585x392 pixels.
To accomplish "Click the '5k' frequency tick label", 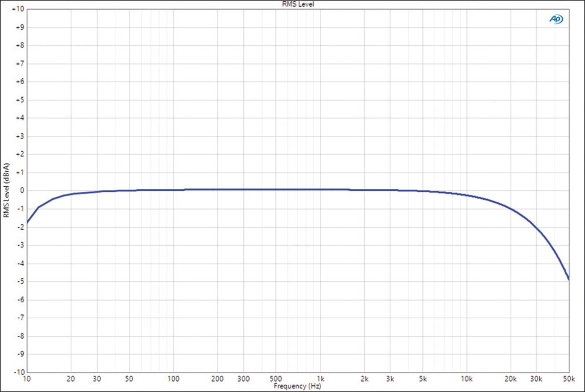I will (423, 379).
